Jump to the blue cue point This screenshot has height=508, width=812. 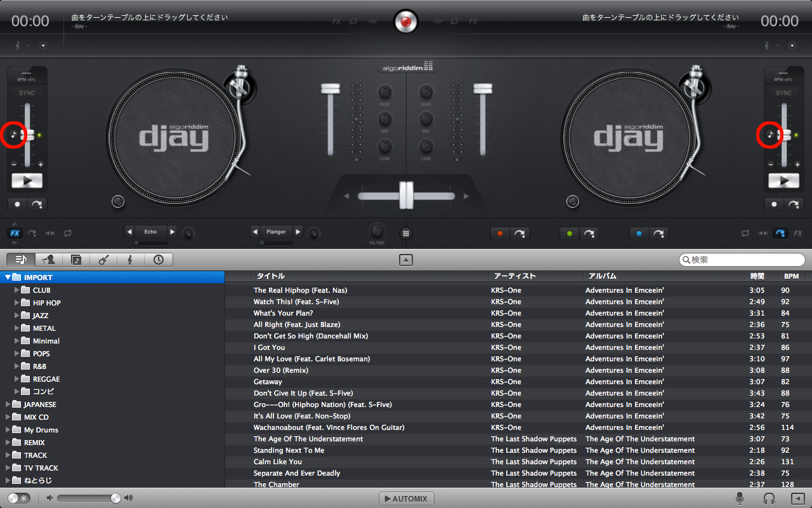coord(659,234)
